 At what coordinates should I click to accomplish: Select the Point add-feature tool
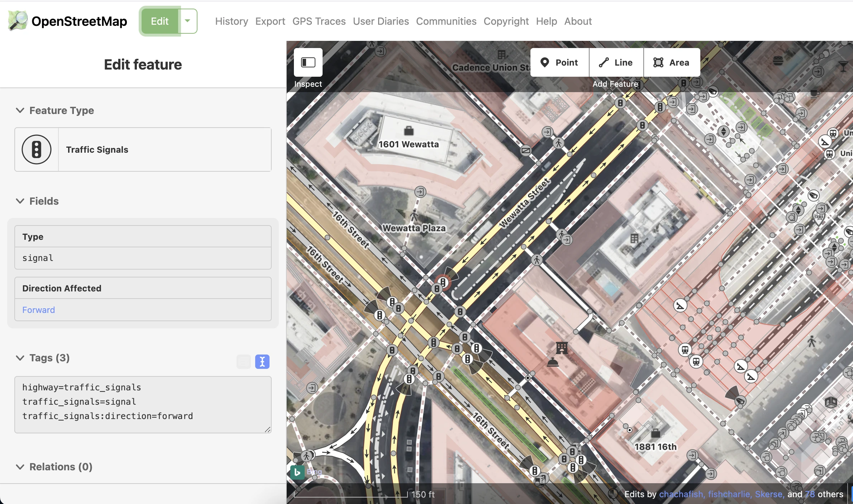559,62
